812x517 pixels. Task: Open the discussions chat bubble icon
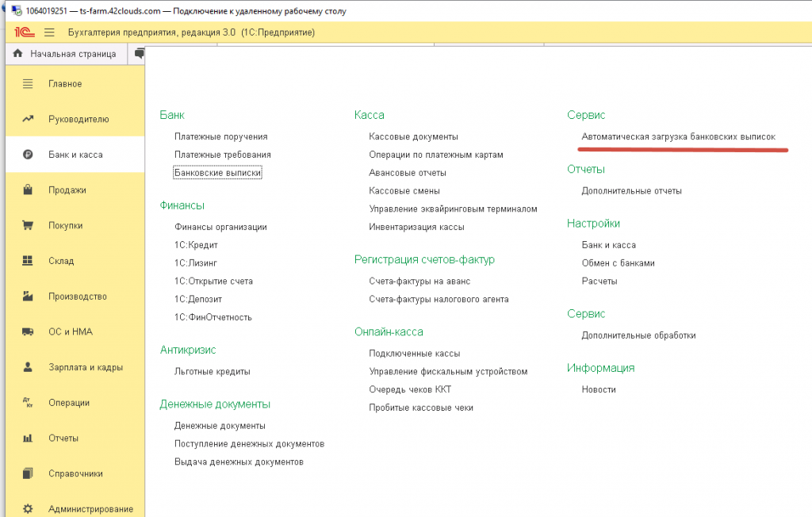140,53
